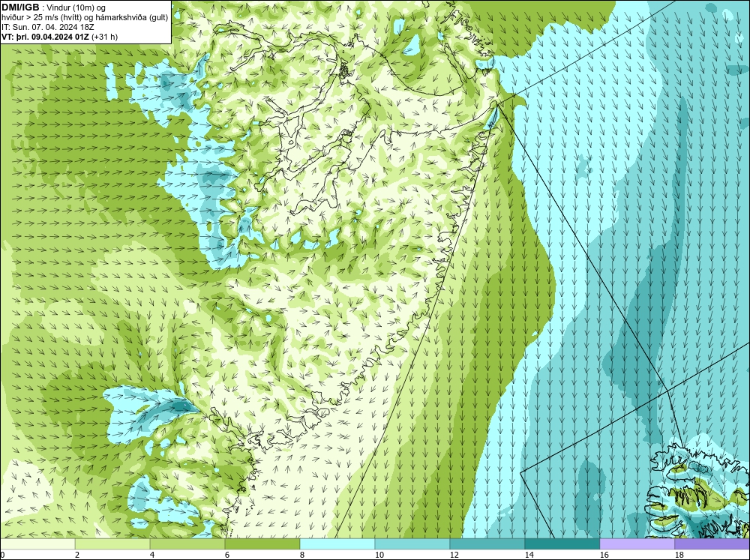Click the 14–16 m/s legend color swatch
The image size is (750, 560).
(562, 544)
